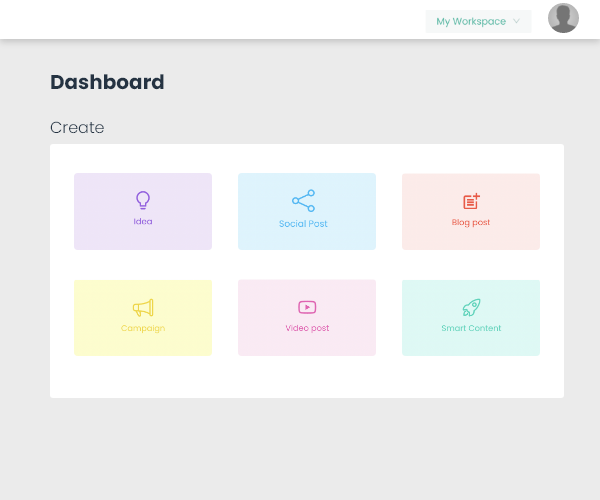600x500 pixels.
Task: Select the Social Post label text
Action: pyautogui.click(x=303, y=224)
